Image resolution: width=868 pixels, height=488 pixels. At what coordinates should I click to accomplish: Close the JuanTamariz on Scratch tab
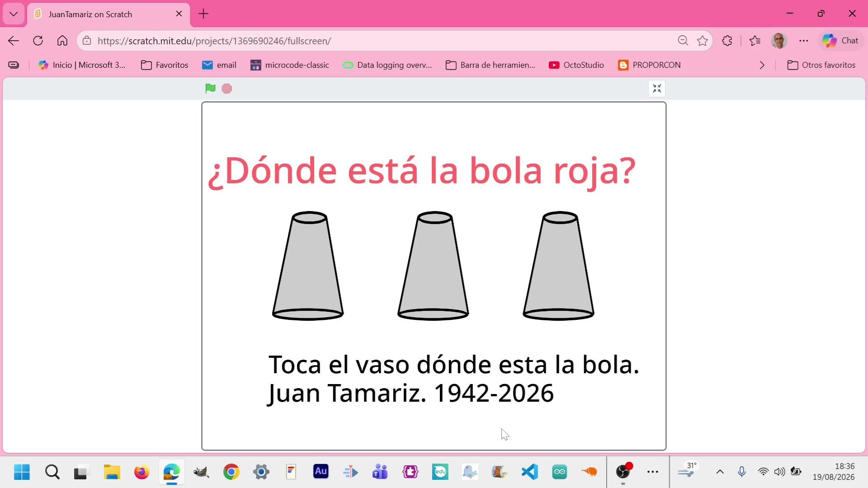coord(179,14)
